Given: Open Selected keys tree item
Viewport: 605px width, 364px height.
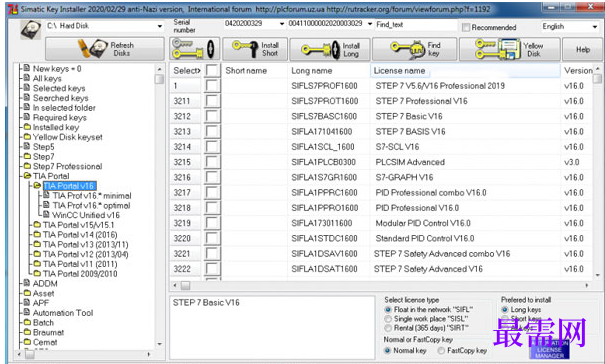Looking at the screenshot, I should pos(59,88).
